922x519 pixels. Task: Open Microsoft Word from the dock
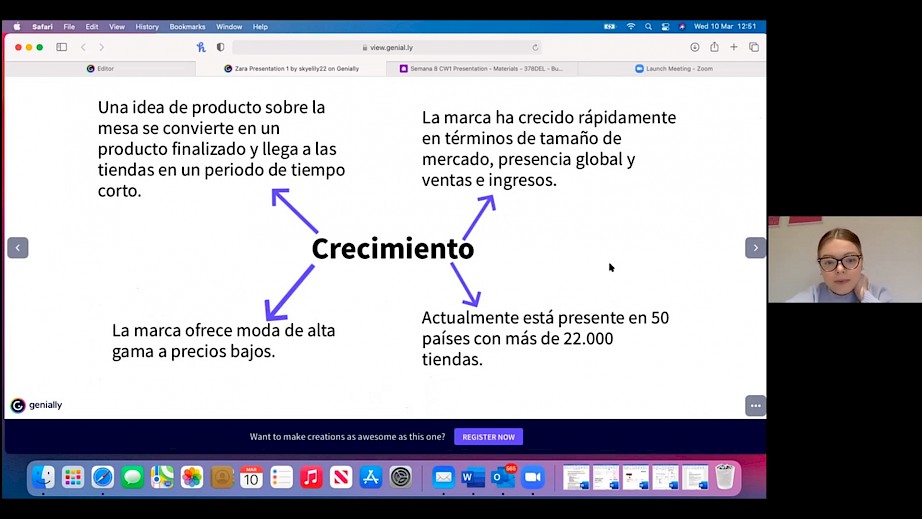coord(472,478)
